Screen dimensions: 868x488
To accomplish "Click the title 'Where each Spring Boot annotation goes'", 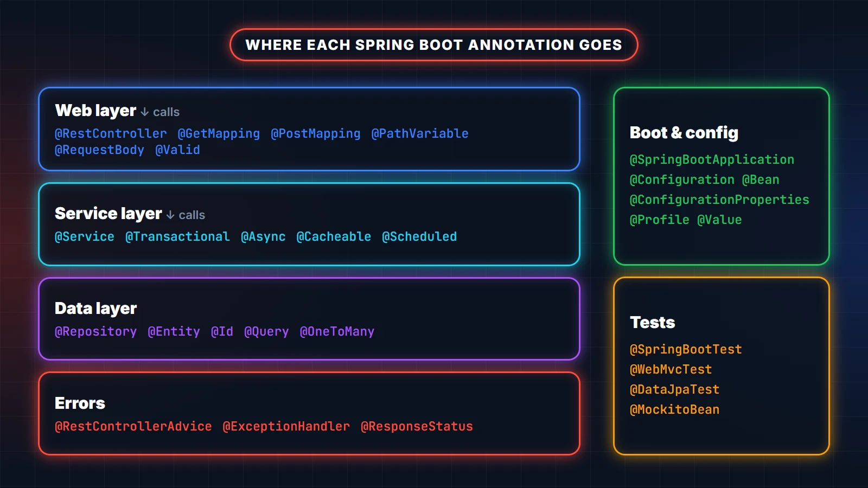I will point(433,45).
